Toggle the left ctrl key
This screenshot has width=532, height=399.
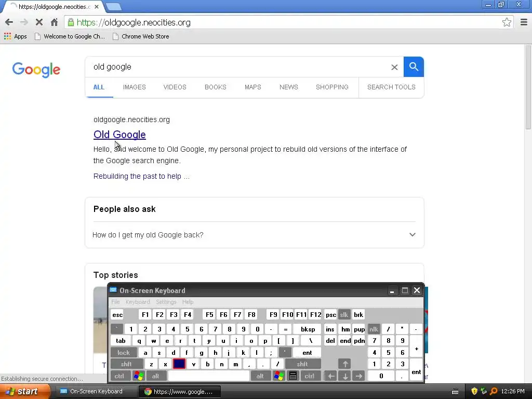point(119,376)
